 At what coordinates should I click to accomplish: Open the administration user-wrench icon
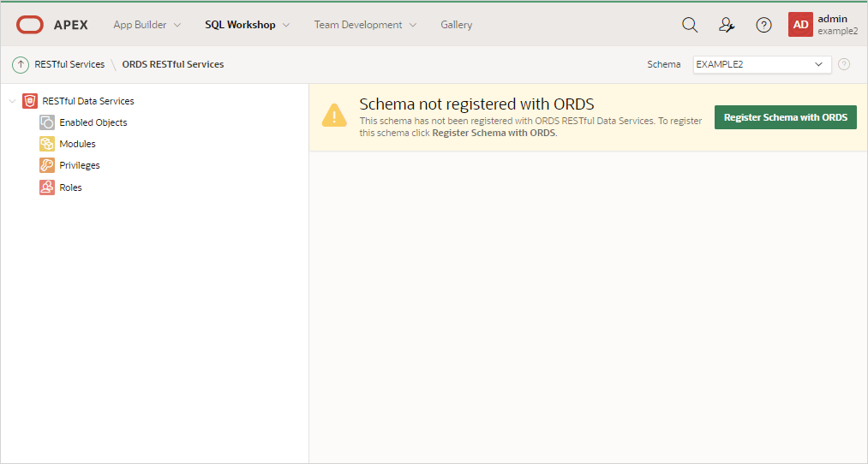(x=727, y=25)
